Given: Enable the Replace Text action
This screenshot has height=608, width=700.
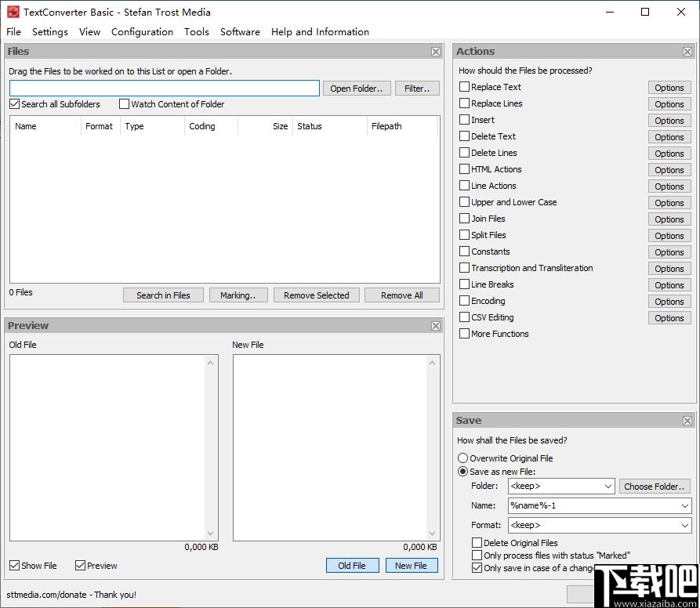Looking at the screenshot, I should [464, 86].
